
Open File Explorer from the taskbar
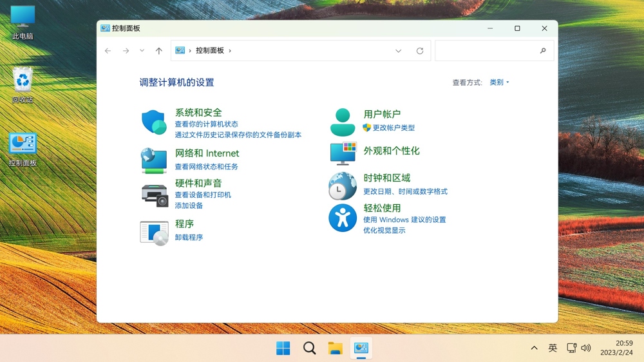[x=335, y=348]
